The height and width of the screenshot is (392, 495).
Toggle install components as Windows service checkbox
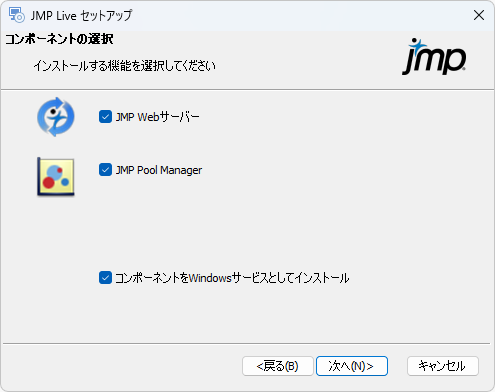click(105, 278)
